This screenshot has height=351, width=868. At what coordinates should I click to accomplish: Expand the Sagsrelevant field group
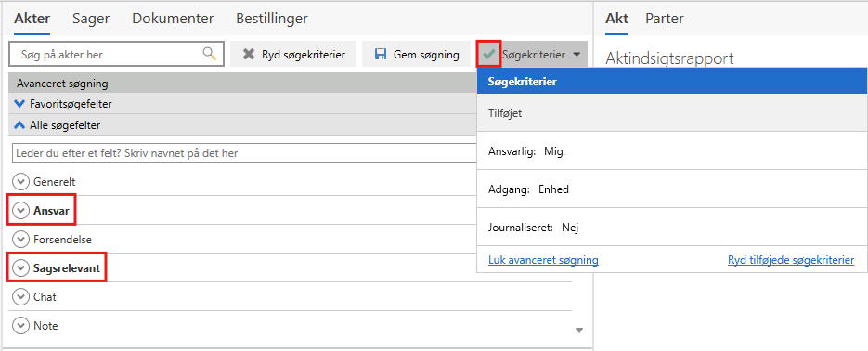[x=20, y=268]
